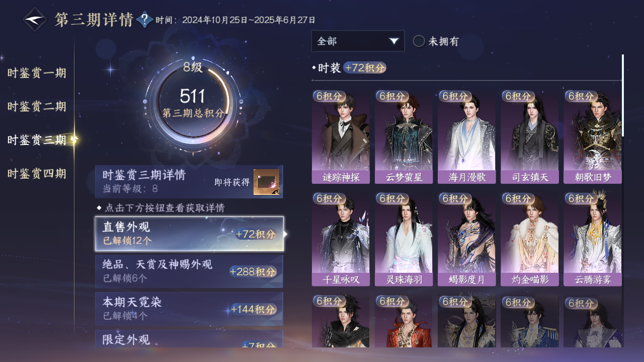644x362 pixels.
Task: Select the 直售外观 category entry
Action: coord(189,234)
